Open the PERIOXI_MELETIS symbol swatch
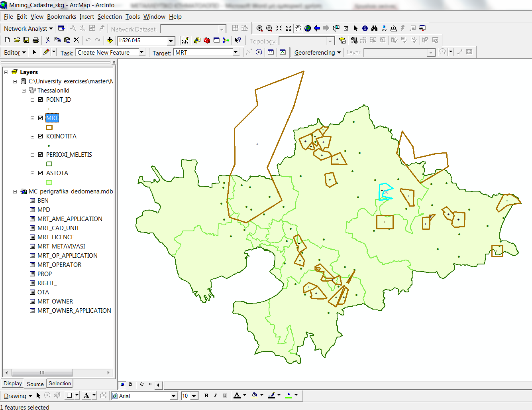532x410 pixels. click(x=49, y=164)
